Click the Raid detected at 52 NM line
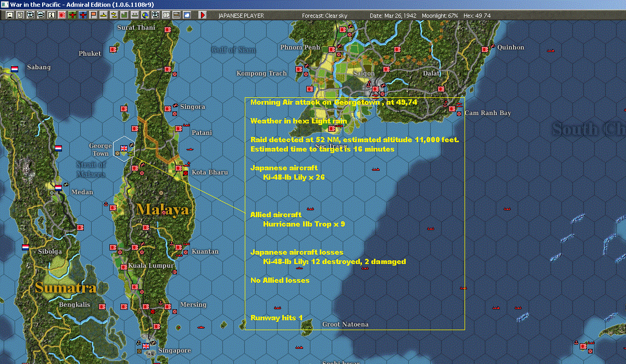 [x=354, y=140]
